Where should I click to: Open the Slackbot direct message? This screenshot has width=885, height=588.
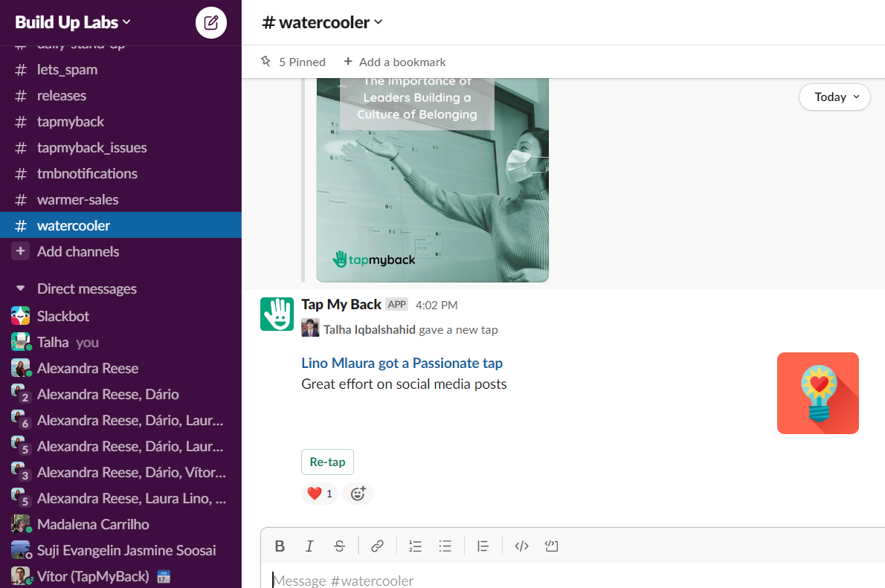[120, 316]
